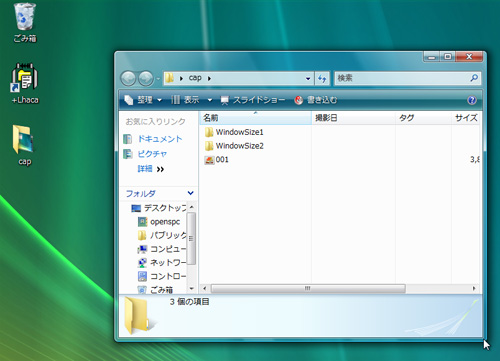Click file list horizontal scroll left arrow
Image resolution: width=500 pixels, height=361 pixels.
tap(205, 289)
